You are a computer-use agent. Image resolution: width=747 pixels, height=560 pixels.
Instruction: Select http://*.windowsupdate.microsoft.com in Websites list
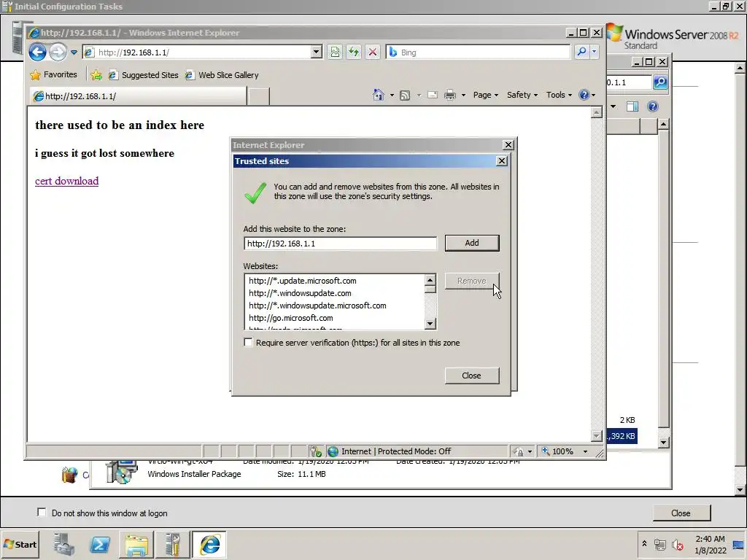tap(318, 306)
